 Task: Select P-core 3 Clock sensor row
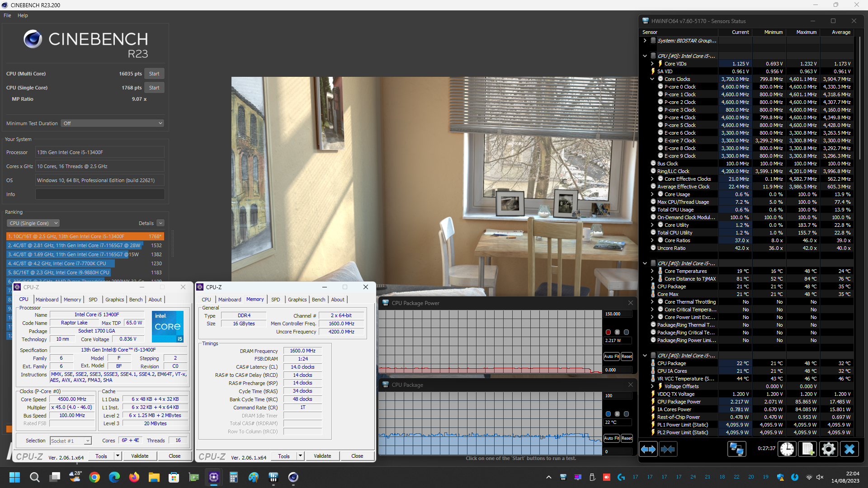[x=747, y=110]
